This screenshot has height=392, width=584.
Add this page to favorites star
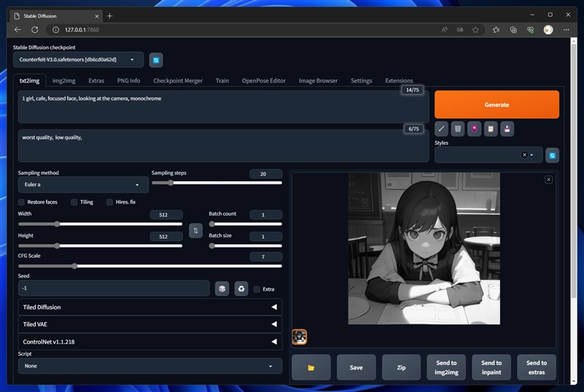tap(476, 30)
